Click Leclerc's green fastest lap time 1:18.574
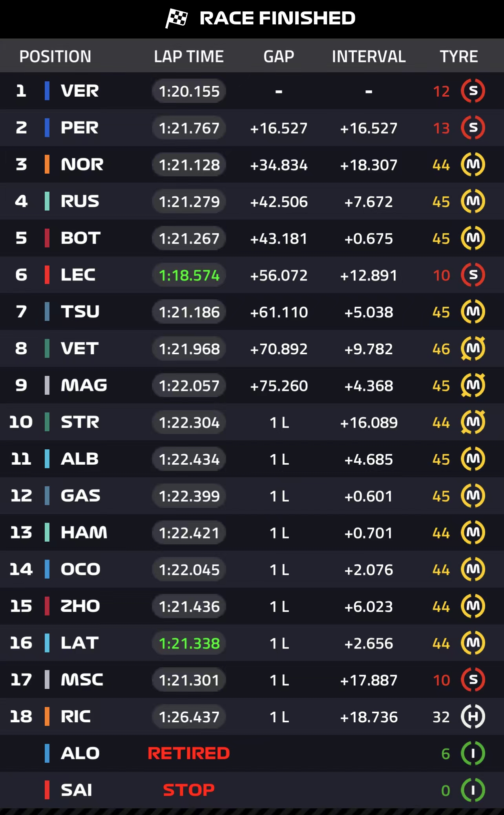504x815 pixels. point(189,275)
